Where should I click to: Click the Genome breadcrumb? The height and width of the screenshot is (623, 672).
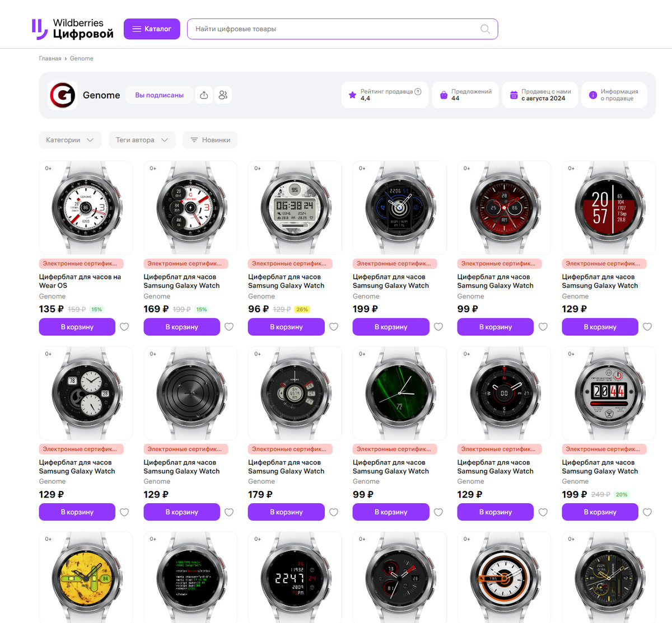pos(82,58)
